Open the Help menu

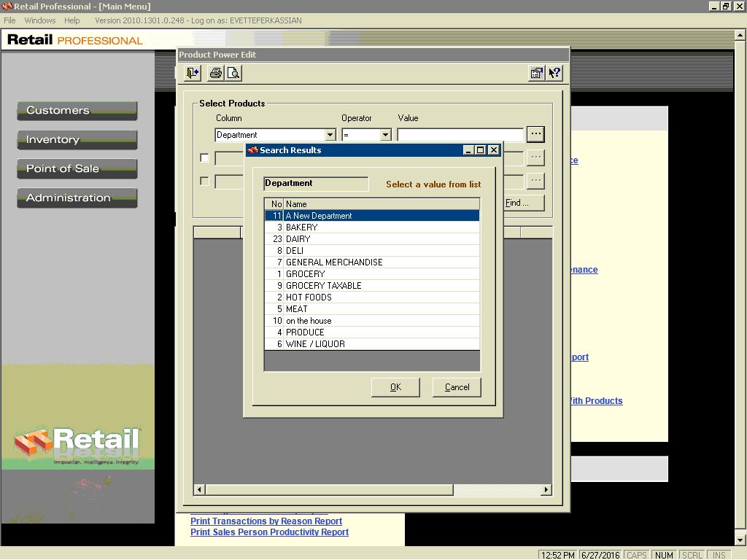(72, 20)
